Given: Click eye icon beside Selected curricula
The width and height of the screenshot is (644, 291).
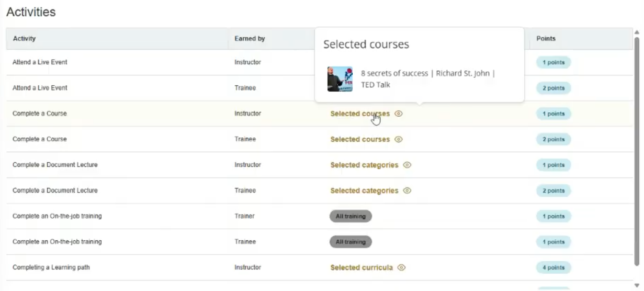Looking at the screenshot, I should (401, 267).
